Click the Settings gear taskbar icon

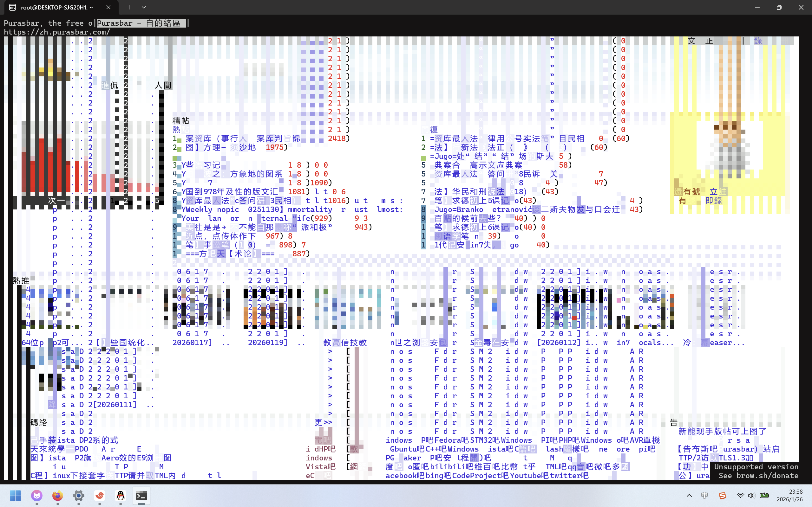(x=79, y=495)
